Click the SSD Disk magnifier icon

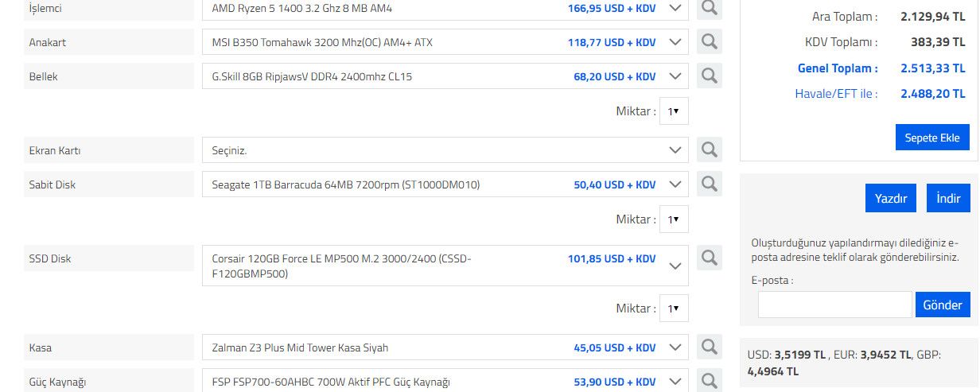(x=710, y=258)
